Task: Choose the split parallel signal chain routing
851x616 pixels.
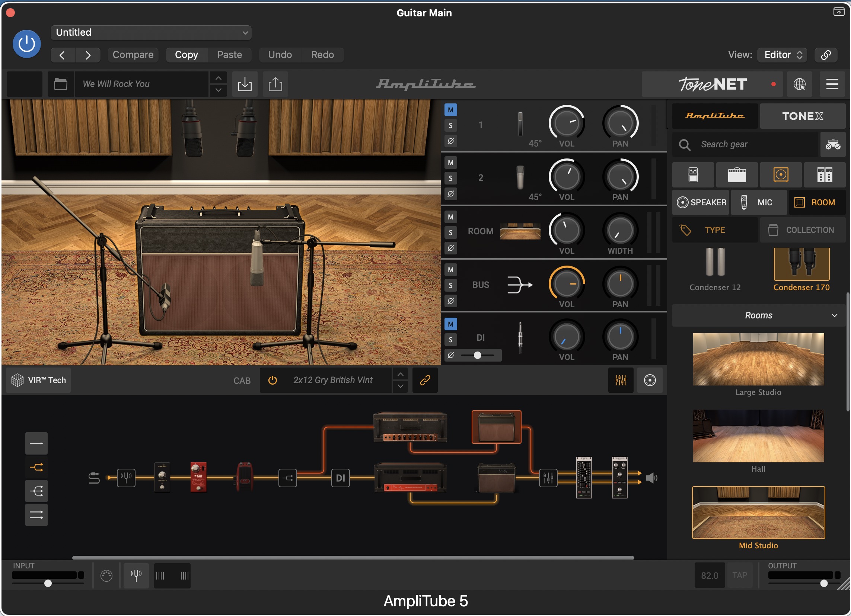Action: [36, 468]
